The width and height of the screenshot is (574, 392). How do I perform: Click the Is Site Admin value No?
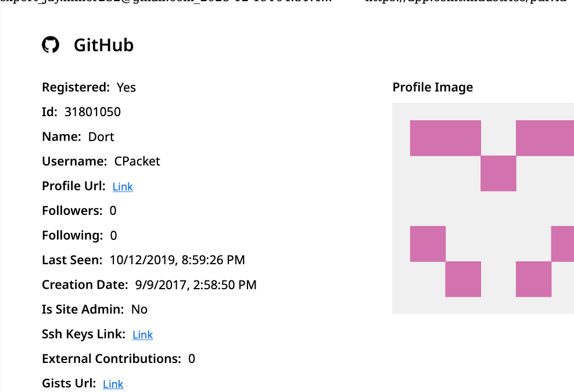(139, 310)
